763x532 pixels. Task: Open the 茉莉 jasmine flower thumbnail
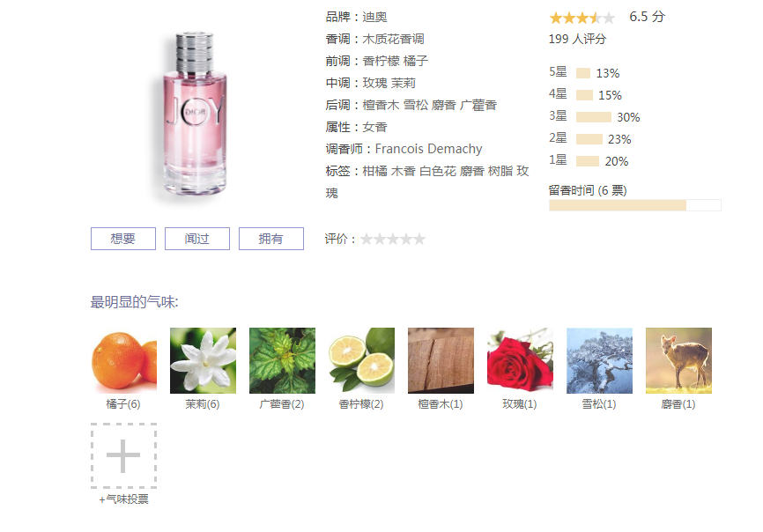pyautogui.click(x=203, y=360)
